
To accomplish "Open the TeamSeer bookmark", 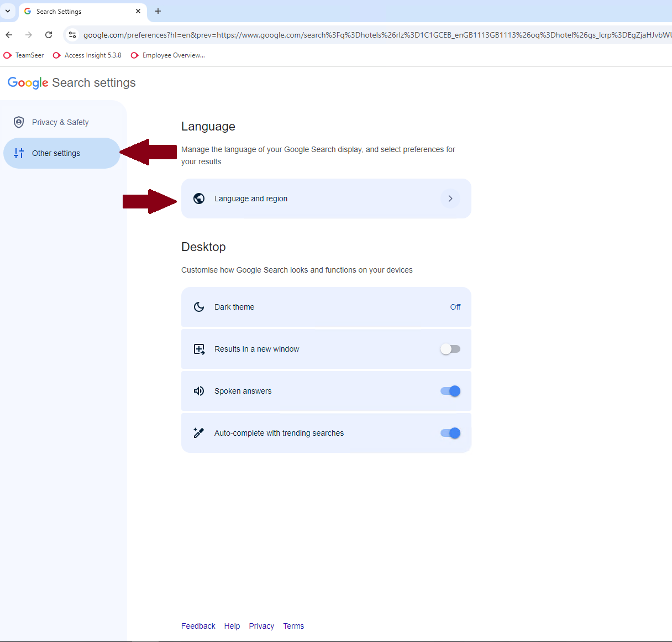I will [24, 55].
